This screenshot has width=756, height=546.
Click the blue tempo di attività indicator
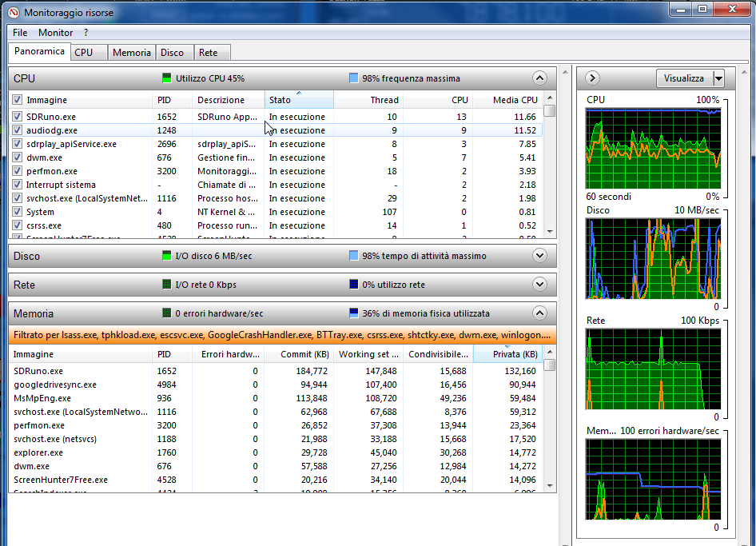click(x=353, y=256)
